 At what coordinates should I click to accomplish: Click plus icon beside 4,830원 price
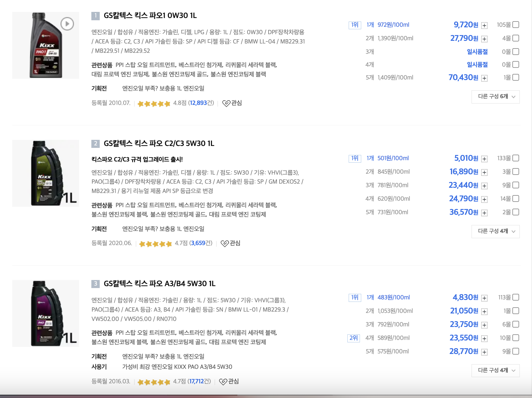pyautogui.click(x=484, y=298)
